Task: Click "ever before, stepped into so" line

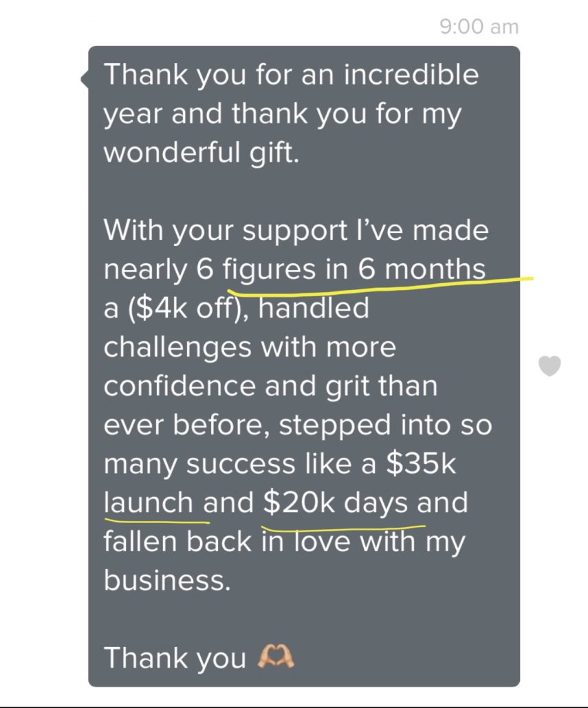Action: pos(298,425)
